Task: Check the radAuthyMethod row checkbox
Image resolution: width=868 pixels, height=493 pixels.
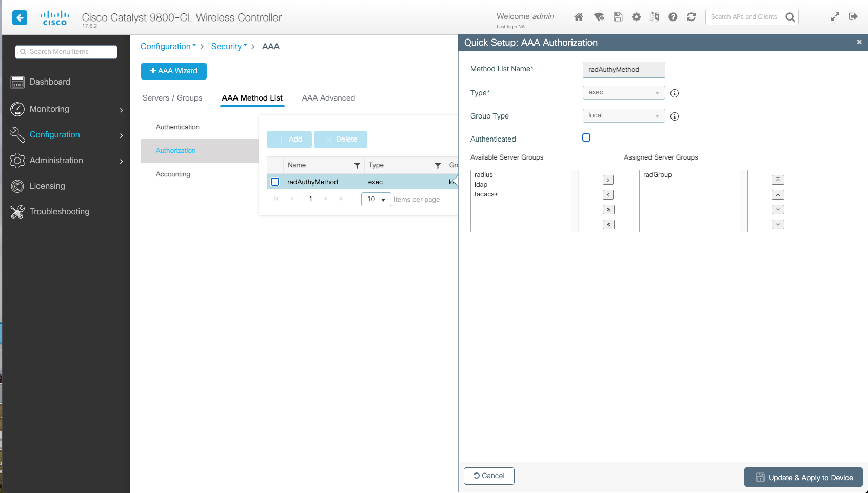Action: pos(275,182)
